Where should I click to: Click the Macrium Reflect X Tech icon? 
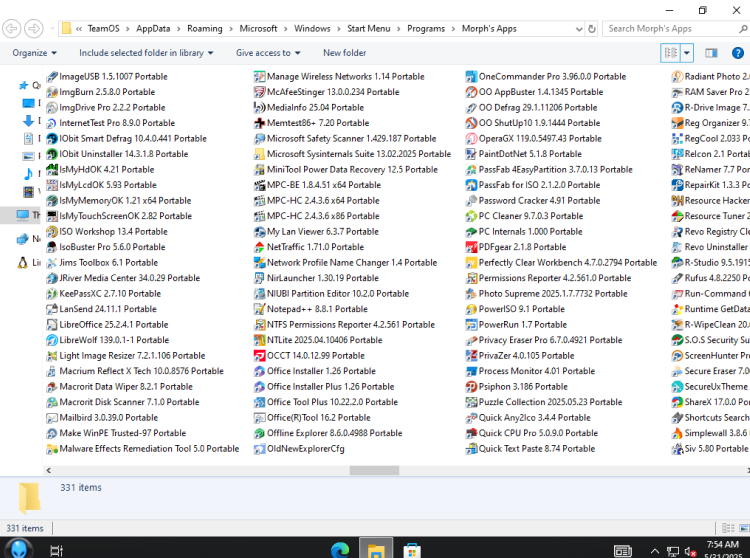[52, 371]
